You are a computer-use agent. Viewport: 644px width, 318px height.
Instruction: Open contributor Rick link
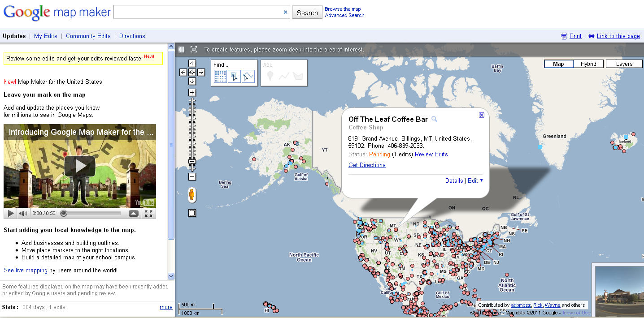point(538,305)
